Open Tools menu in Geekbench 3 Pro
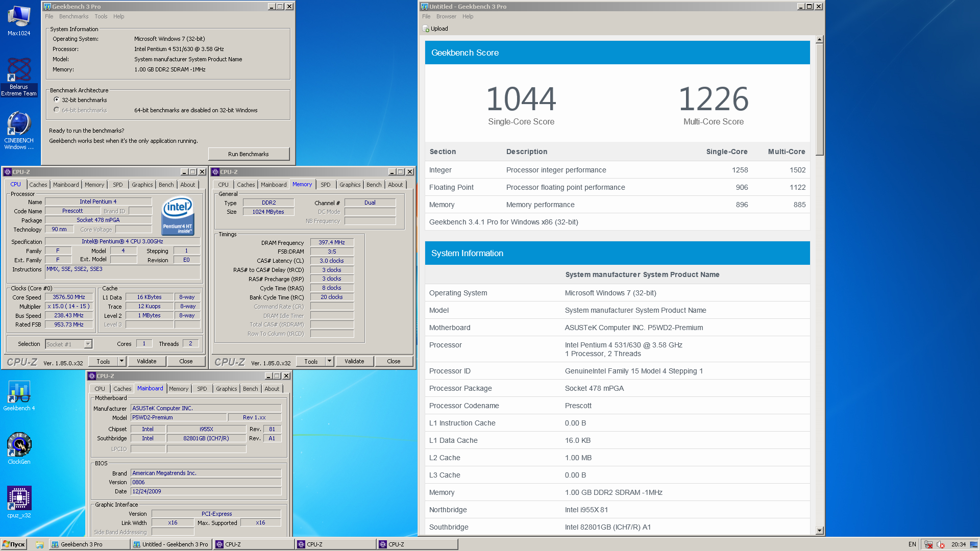The width and height of the screenshot is (980, 551). 101,16
